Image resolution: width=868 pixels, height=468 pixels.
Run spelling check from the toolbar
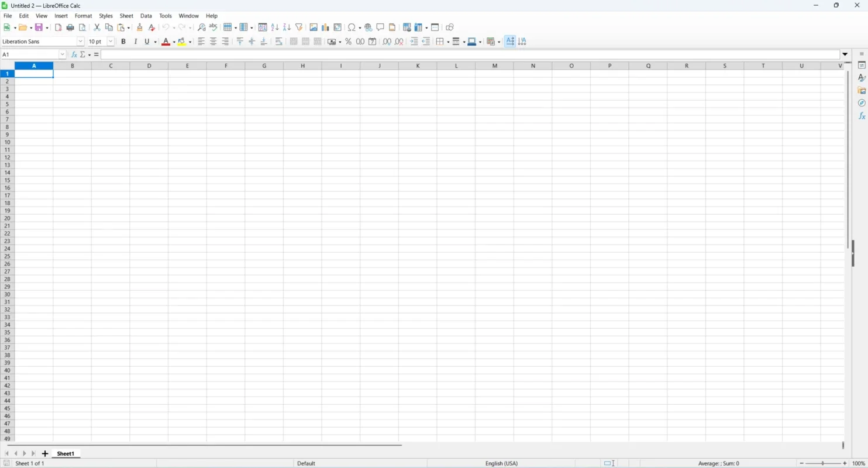213,27
